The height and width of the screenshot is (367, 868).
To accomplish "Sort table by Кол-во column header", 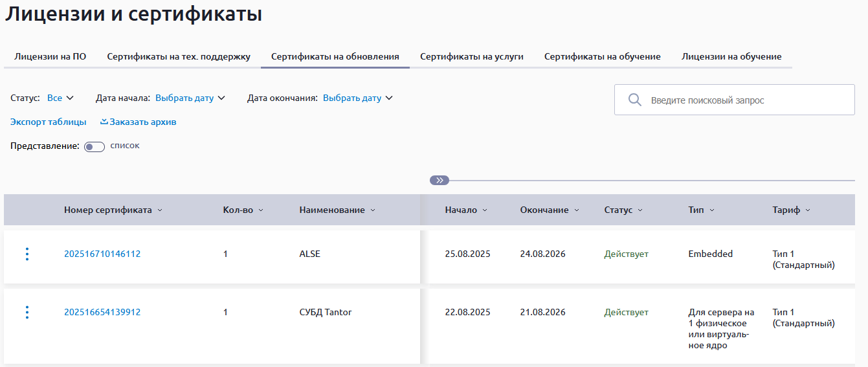I will 238,210.
